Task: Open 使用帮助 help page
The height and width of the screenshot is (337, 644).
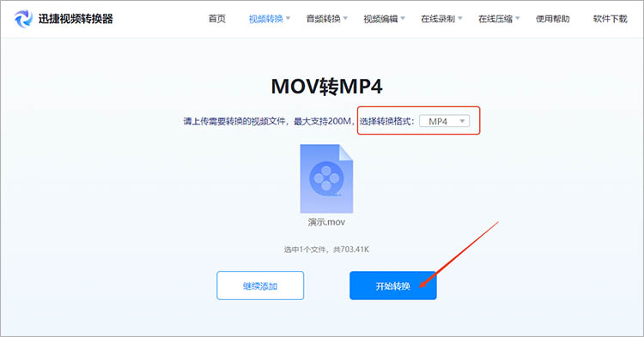Action: (x=553, y=19)
